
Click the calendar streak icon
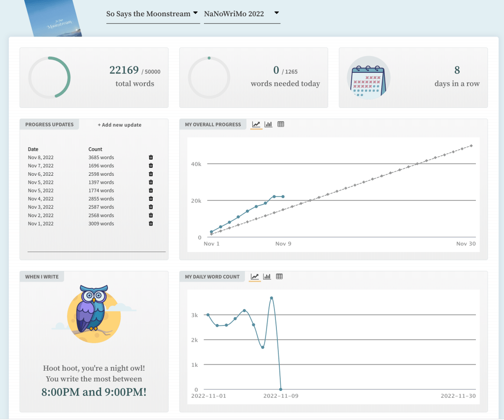tap(368, 78)
